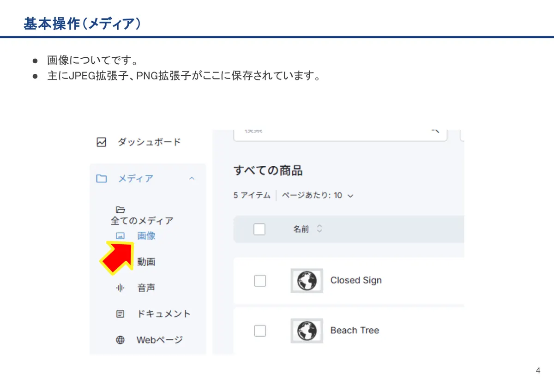Viewport: 554px width, 392px height.
Task: Select 画像 media category
Action: (146, 236)
